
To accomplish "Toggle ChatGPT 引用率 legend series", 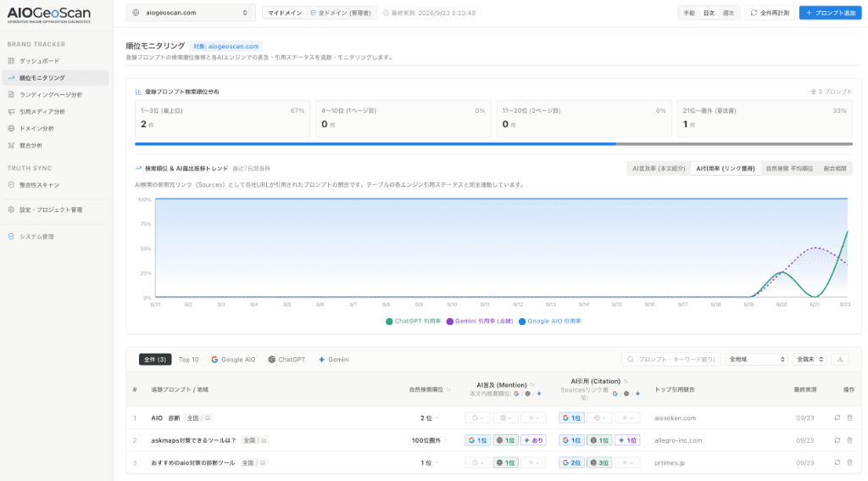I will coord(413,322).
